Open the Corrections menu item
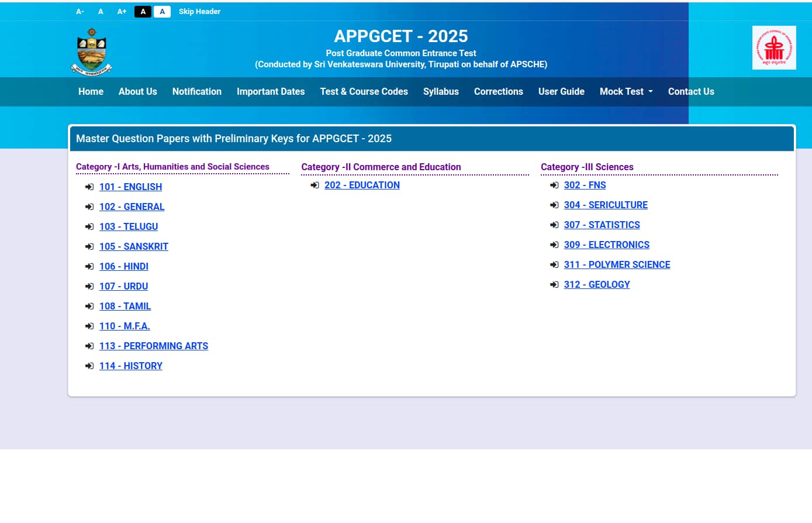Image resolution: width=812 pixels, height=523 pixels. point(499,92)
